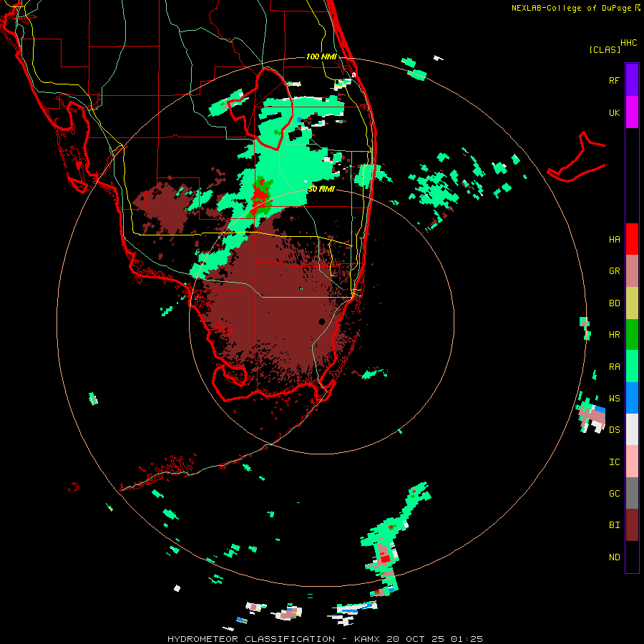Click the "GC" legend label

614,494
